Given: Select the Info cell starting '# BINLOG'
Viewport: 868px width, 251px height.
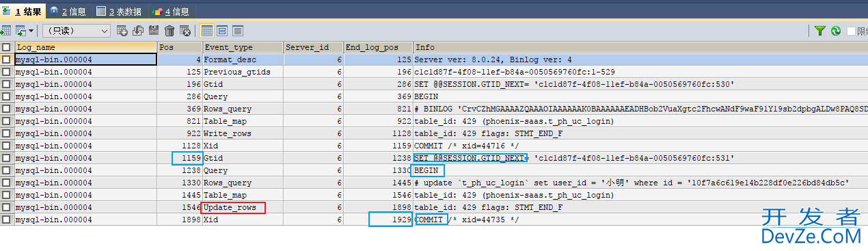Looking at the screenshot, I should click(640, 109).
